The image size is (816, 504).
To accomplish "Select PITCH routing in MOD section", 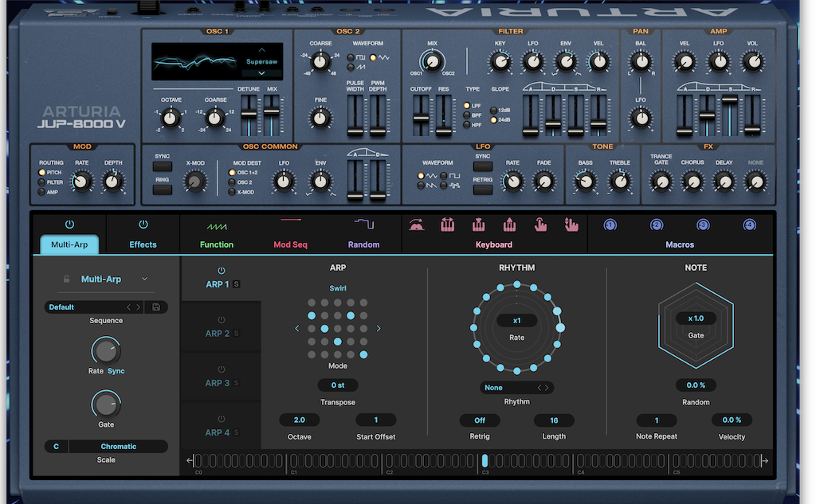I will (41, 172).
